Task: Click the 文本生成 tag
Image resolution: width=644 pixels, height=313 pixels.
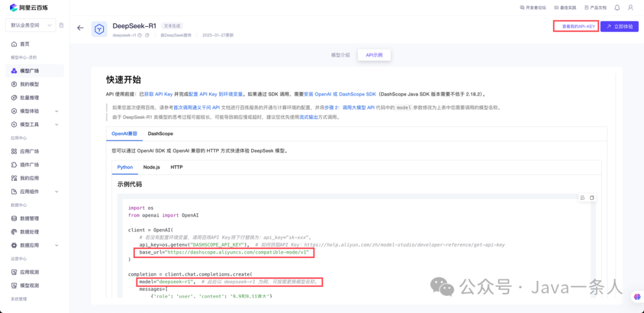Action: click(172, 26)
